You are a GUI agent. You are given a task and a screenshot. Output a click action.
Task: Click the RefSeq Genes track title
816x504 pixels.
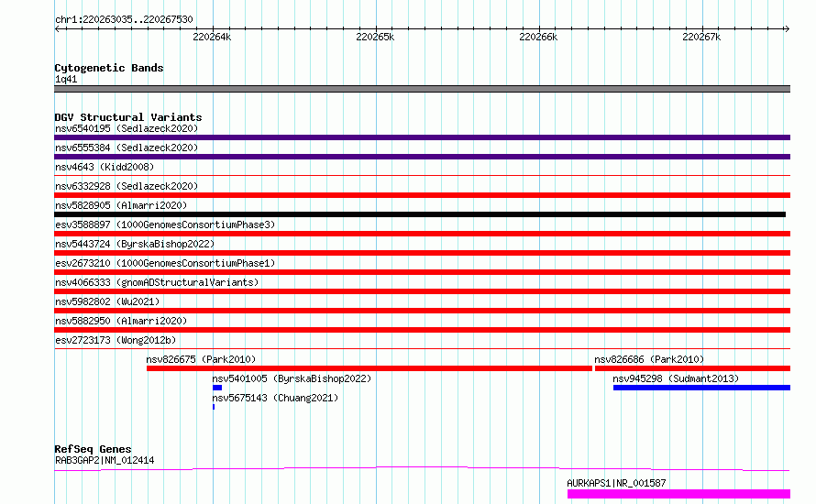(94, 449)
